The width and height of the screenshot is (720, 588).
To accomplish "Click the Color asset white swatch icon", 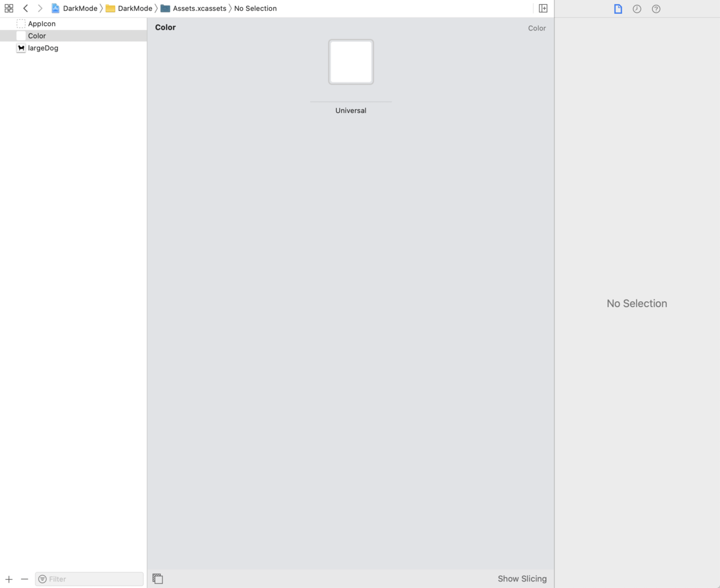I will point(21,36).
